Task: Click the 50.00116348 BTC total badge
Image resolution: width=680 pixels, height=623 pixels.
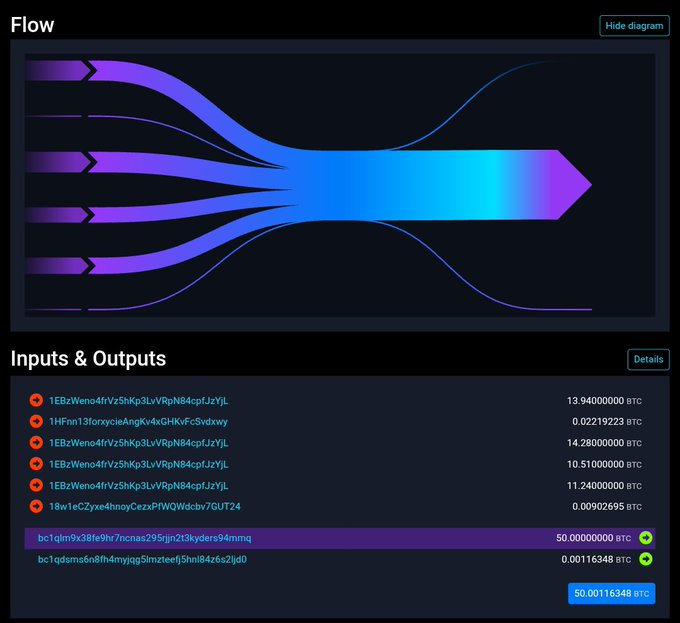Action: click(x=611, y=594)
